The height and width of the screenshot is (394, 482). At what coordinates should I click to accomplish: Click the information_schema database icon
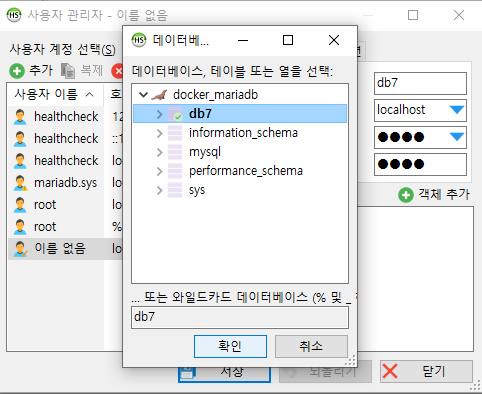[175, 133]
